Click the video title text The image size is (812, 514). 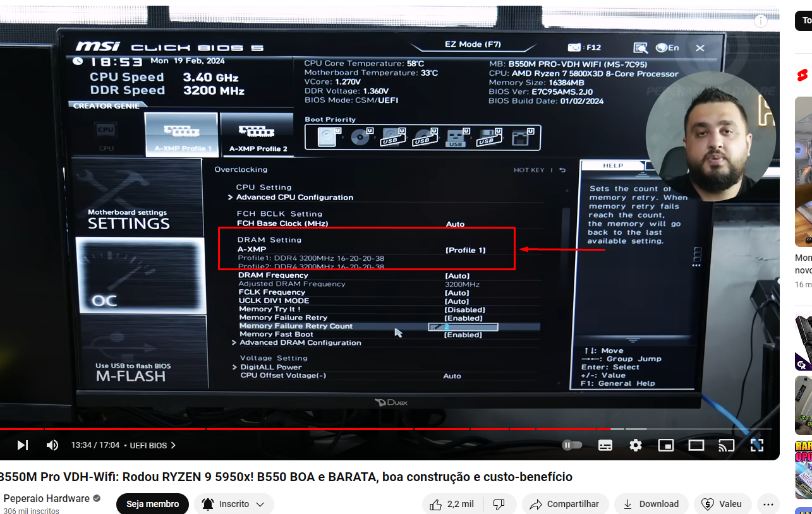point(286,477)
